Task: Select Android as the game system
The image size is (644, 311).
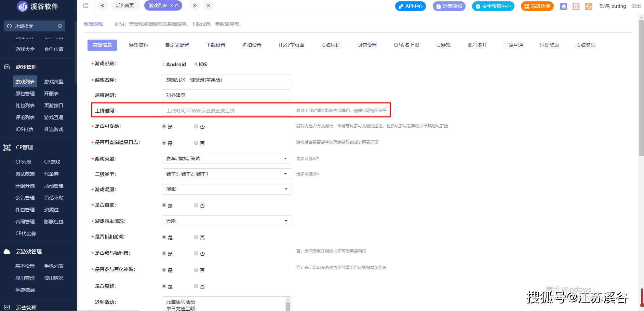Action: (x=164, y=64)
